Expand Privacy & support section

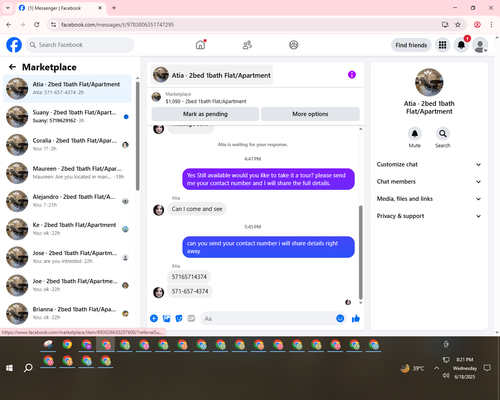[429, 216]
